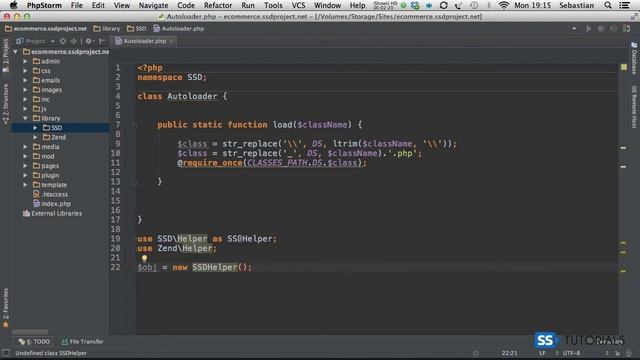640x360 pixels.
Task: Open the .htaccess file
Action: tap(51, 194)
